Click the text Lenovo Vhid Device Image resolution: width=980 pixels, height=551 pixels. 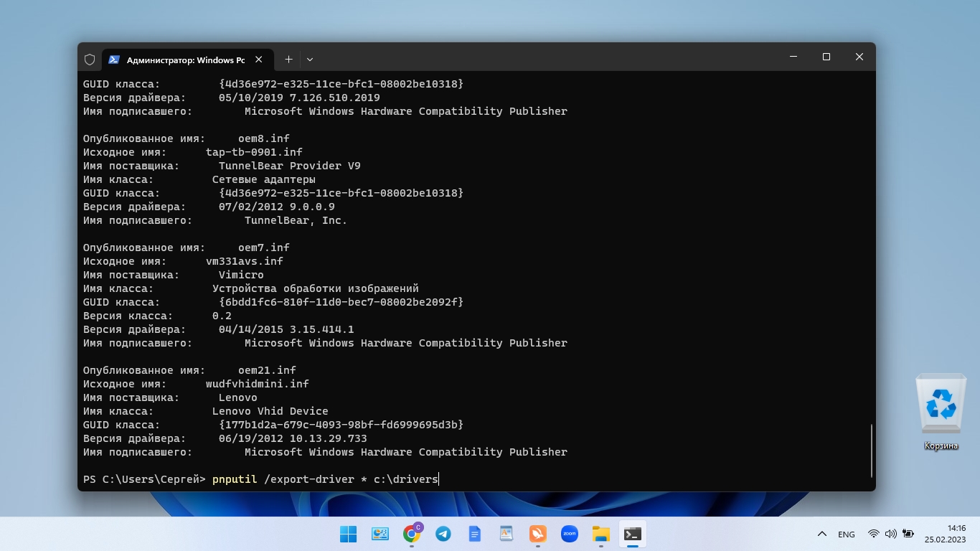270,411
